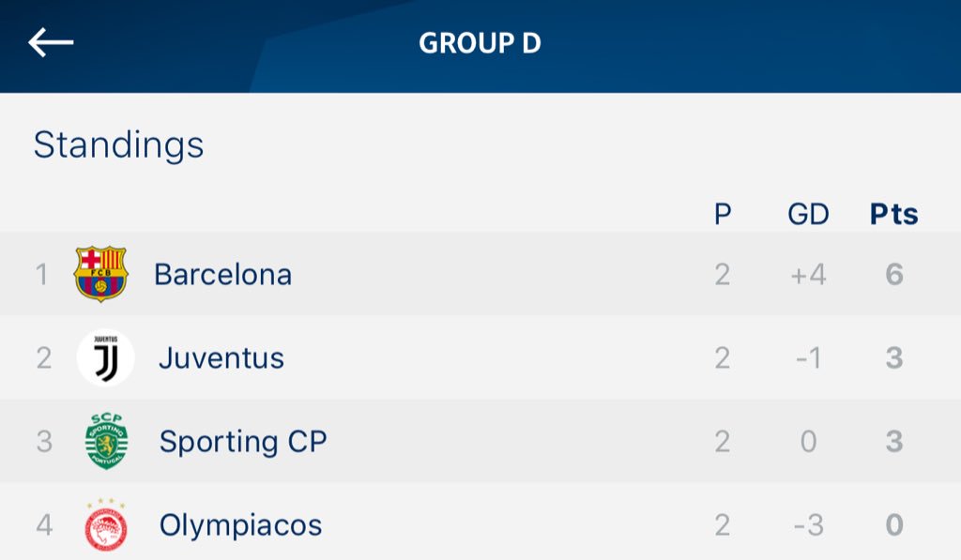Sort by the GD column header
Image resolution: width=961 pixels, height=560 pixels.
(808, 215)
